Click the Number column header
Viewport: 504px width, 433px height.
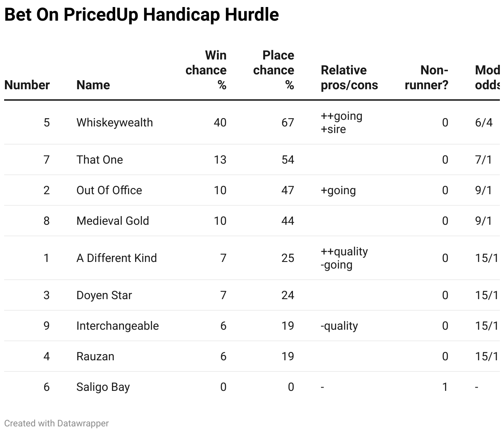tap(27, 85)
